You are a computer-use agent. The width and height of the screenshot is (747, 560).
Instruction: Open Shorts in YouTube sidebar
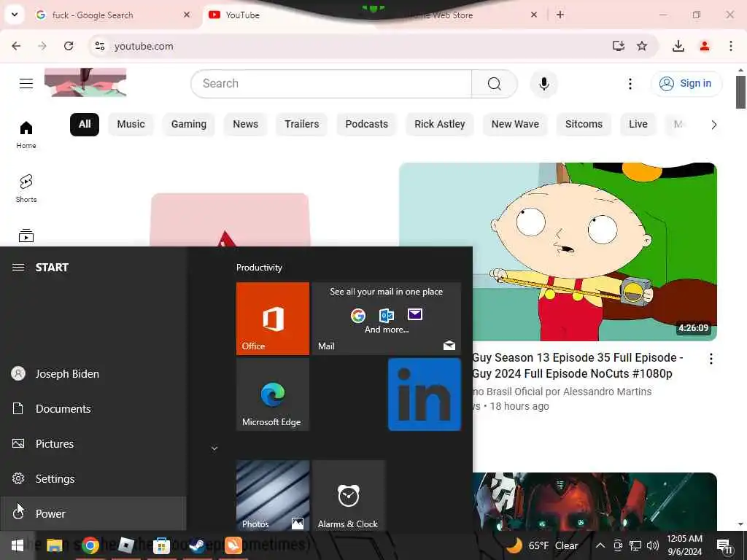click(x=26, y=189)
